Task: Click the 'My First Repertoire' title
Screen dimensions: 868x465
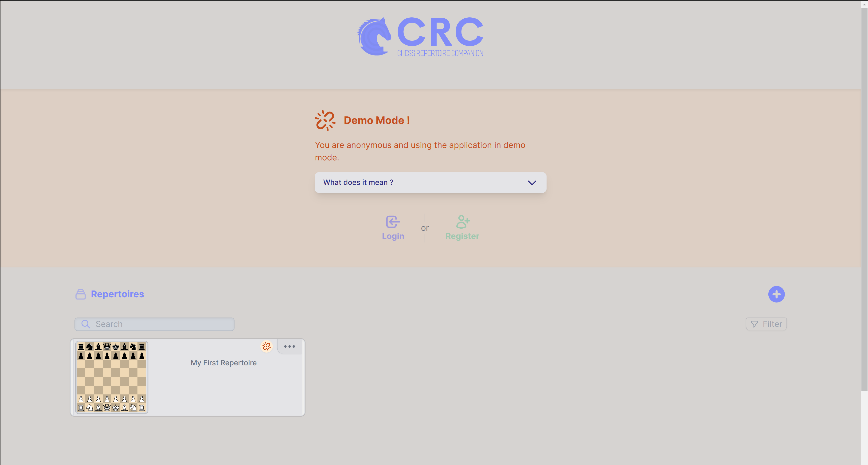Action: pos(224,363)
